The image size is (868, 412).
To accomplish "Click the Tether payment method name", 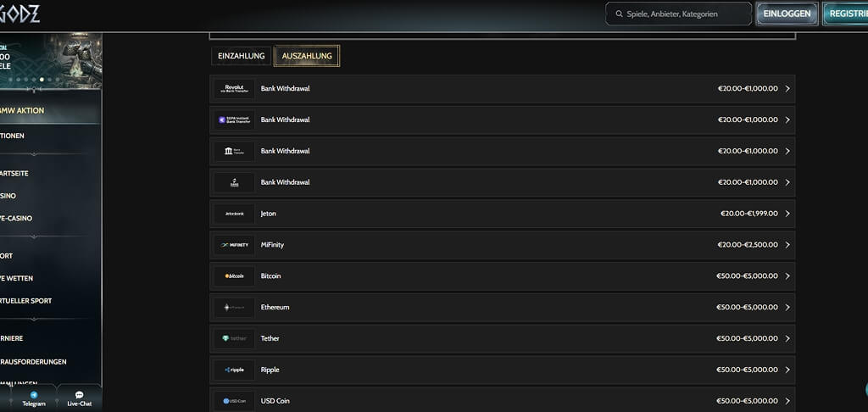I will [270, 338].
